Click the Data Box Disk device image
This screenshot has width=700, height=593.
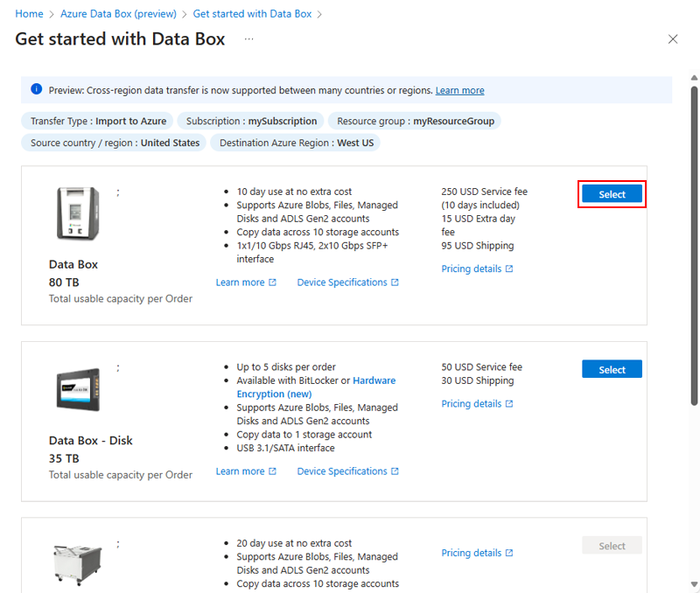pos(78,389)
